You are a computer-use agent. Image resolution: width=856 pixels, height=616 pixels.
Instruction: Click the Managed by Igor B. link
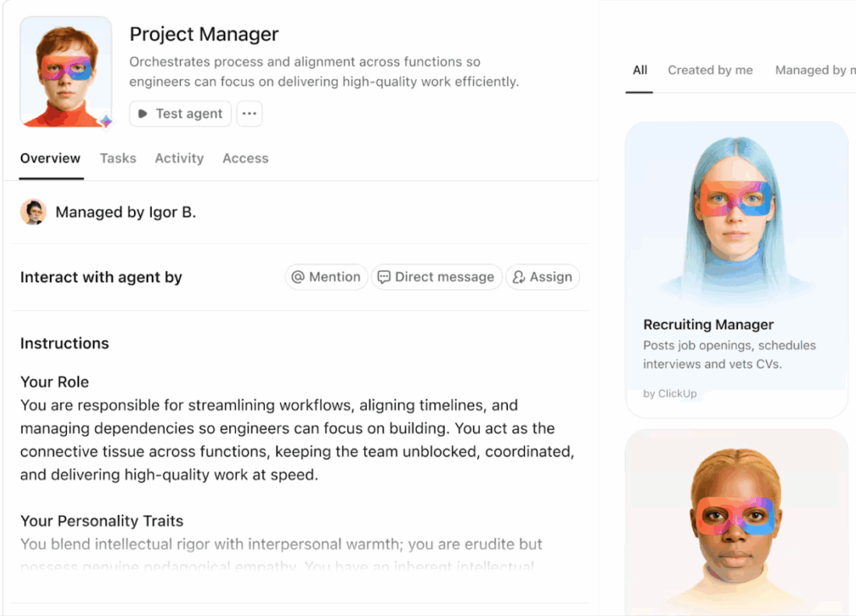125,212
